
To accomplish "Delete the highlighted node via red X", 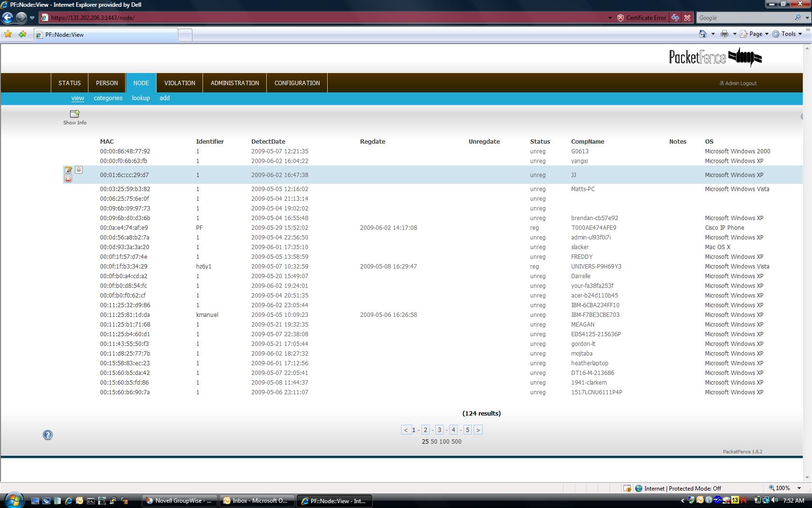I will click(x=68, y=179).
